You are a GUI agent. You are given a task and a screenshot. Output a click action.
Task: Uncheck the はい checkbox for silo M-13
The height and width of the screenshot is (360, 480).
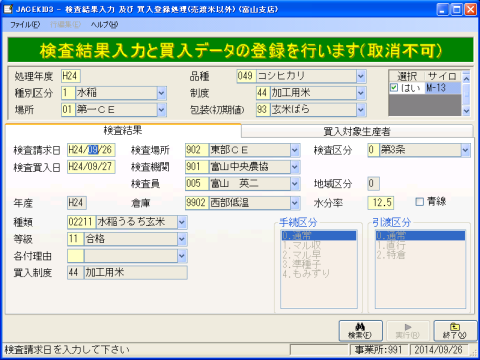[x=394, y=88]
